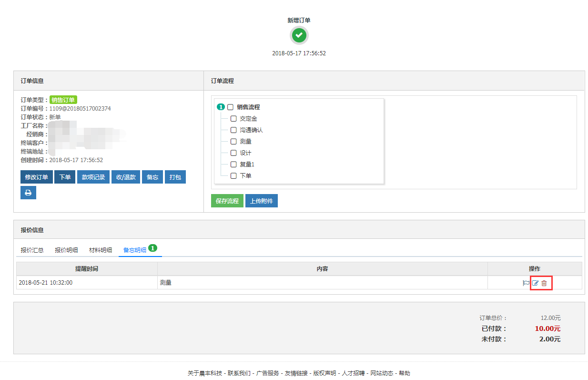This screenshot has width=588, height=380.
Task: Enable the 测量 step checkbox
Action: point(233,142)
